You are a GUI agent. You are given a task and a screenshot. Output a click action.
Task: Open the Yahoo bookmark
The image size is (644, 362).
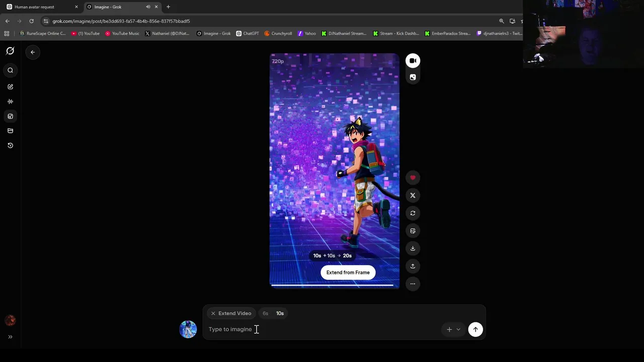(307, 34)
